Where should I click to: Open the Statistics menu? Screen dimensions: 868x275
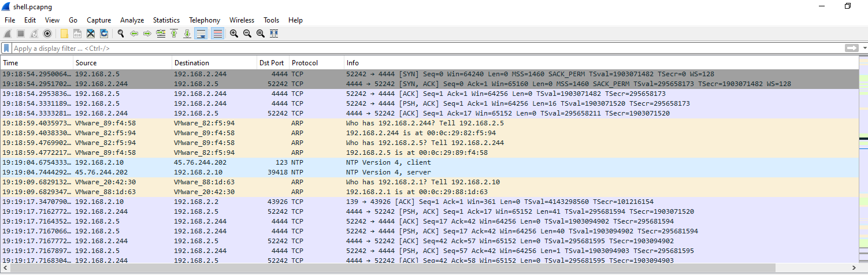pyautogui.click(x=166, y=20)
